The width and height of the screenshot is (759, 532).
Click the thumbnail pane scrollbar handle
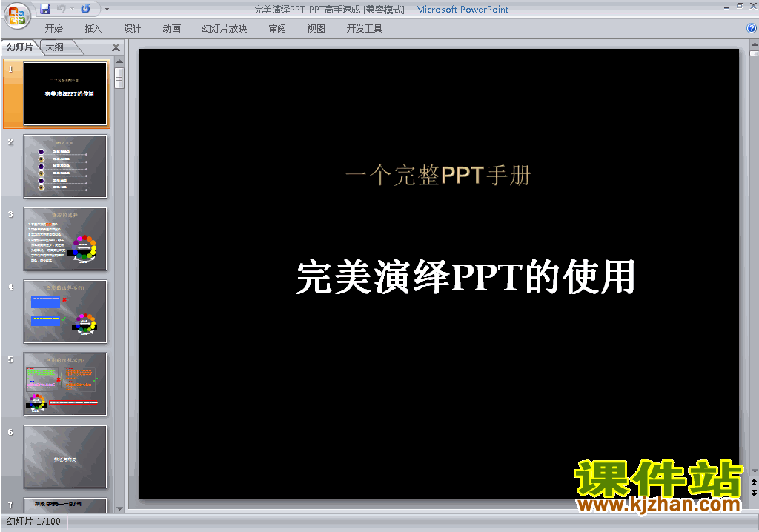pos(119,78)
